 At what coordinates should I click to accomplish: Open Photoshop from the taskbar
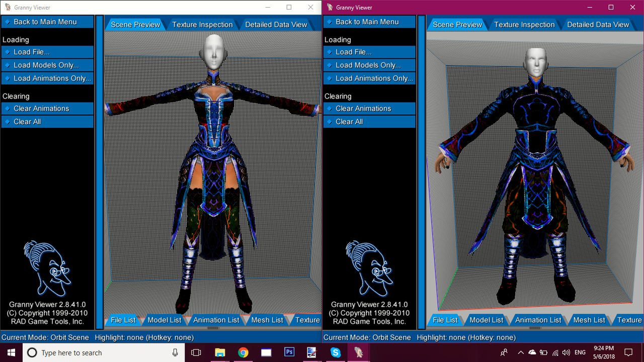pos(289,353)
